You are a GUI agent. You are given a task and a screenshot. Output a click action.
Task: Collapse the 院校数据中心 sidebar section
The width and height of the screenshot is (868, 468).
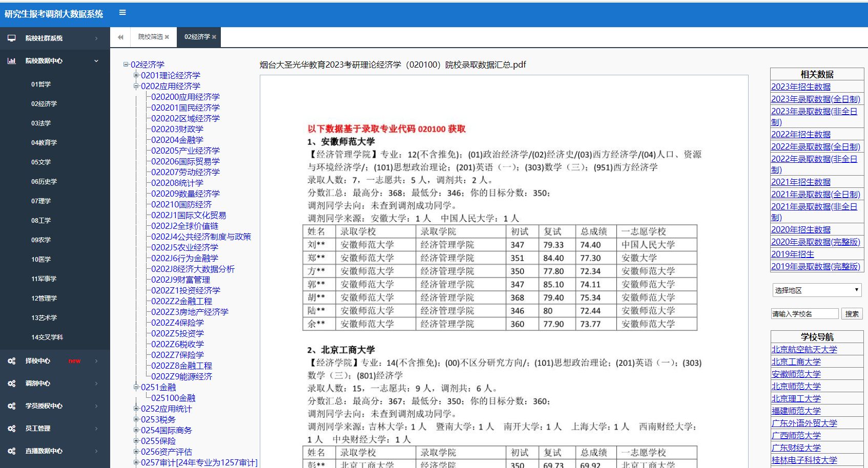pos(96,61)
